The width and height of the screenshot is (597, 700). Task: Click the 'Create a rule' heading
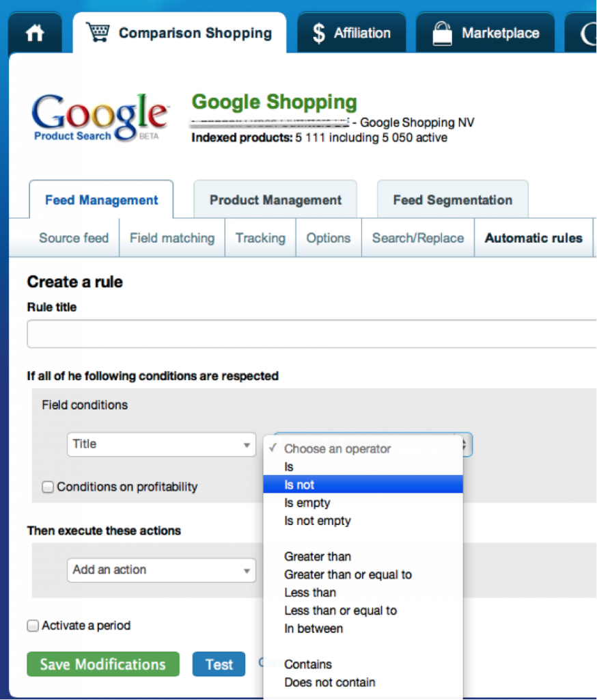coord(74,282)
